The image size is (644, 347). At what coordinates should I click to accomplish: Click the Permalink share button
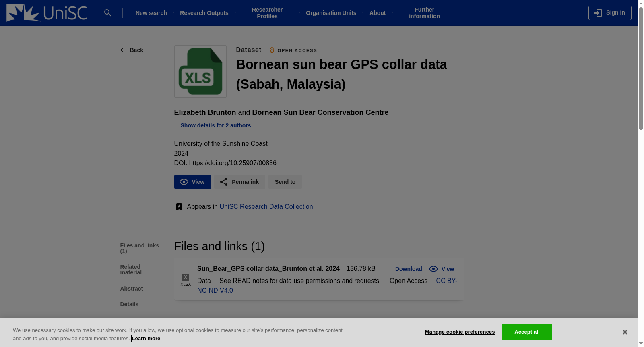point(239,182)
